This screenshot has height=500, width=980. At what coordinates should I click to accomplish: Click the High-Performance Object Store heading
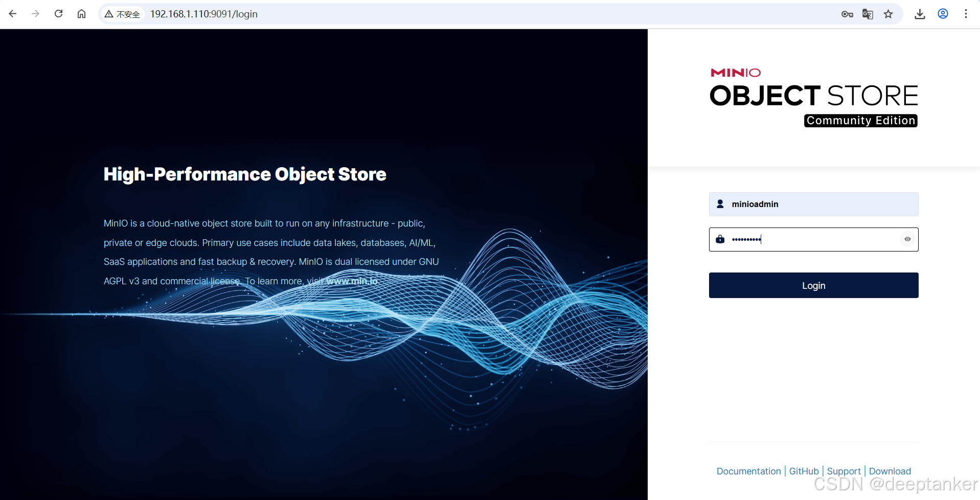click(x=245, y=174)
